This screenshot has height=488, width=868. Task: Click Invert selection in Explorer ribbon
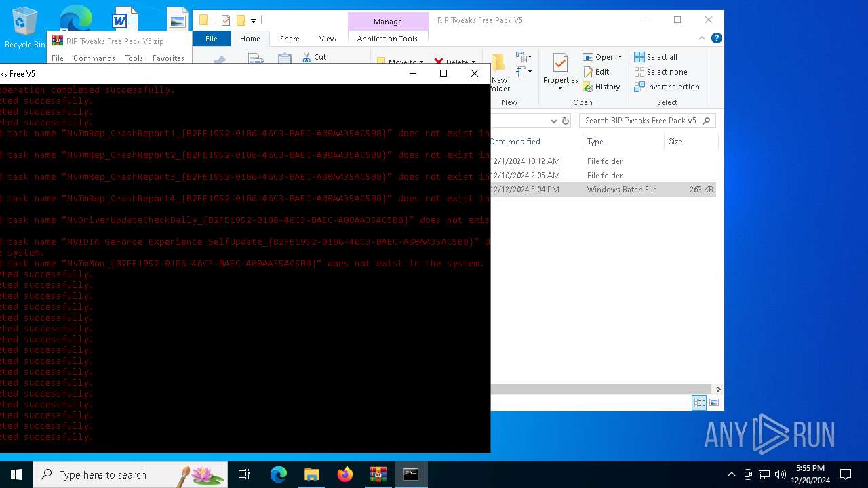point(667,87)
